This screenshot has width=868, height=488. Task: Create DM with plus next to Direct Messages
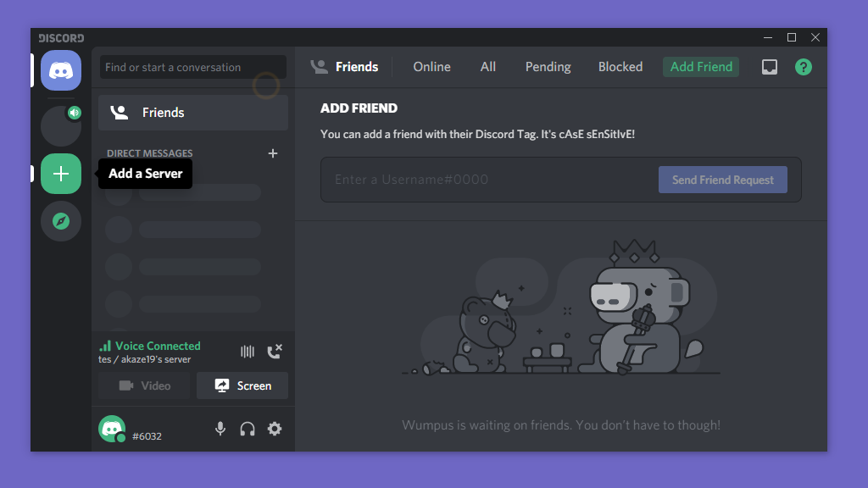(x=273, y=153)
